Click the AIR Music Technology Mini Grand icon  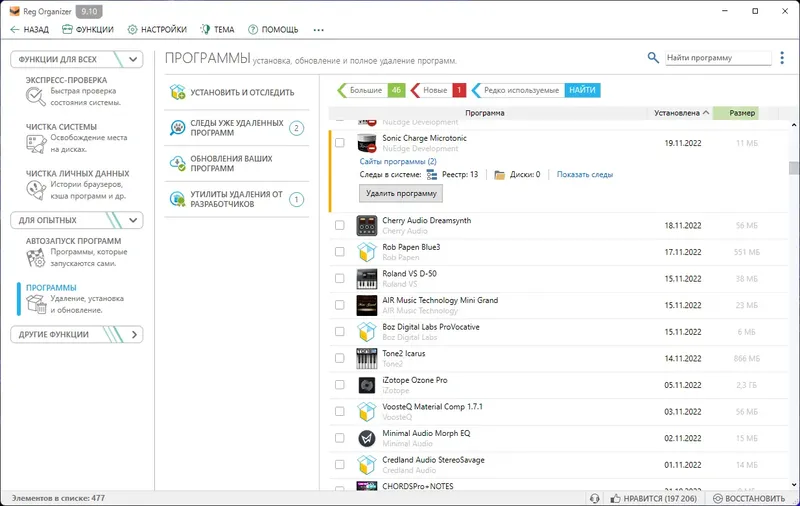point(367,305)
